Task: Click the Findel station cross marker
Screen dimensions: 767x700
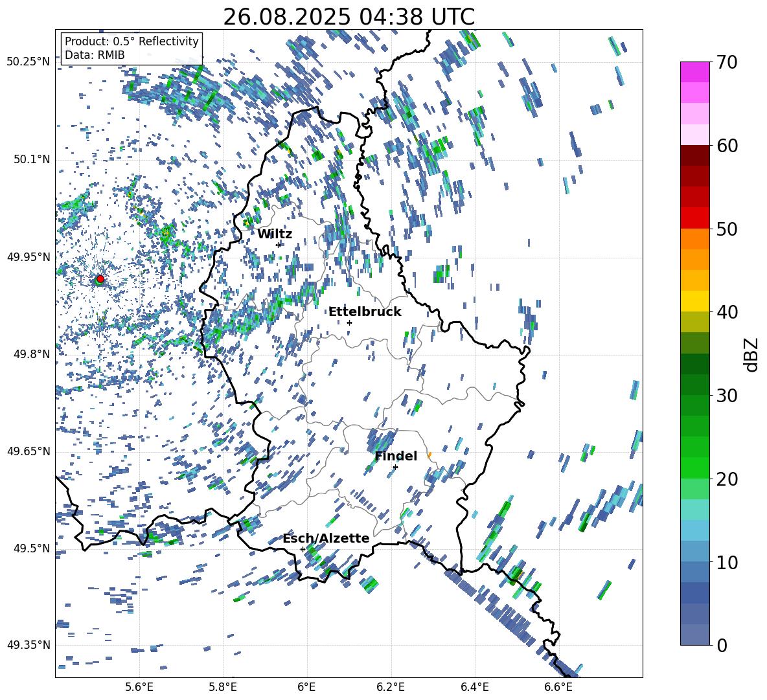Action: (x=395, y=468)
